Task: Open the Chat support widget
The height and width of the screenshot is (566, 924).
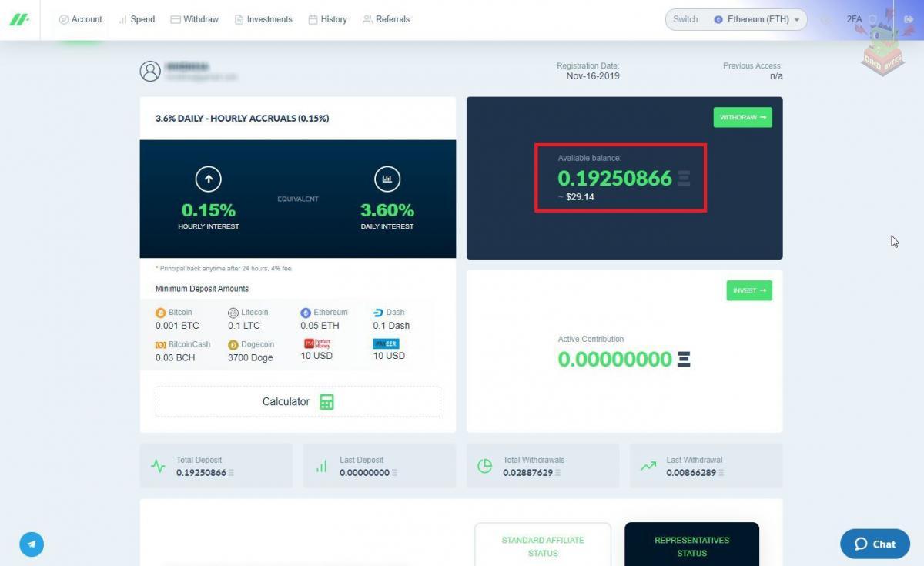Action: click(x=875, y=544)
